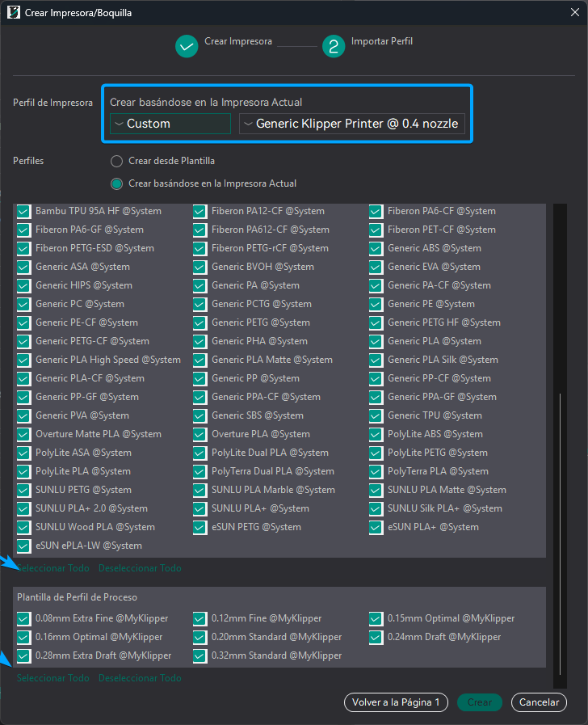
Task: Click Deseleccionar Todo under process profiles
Action: point(140,678)
